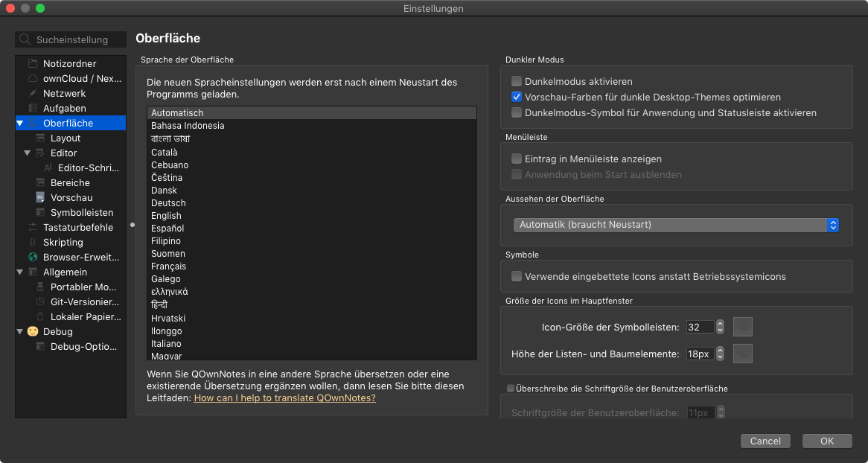This screenshot has width=868, height=463.
Task: Click the Vorschau markdown icon
Action: pos(40,198)
